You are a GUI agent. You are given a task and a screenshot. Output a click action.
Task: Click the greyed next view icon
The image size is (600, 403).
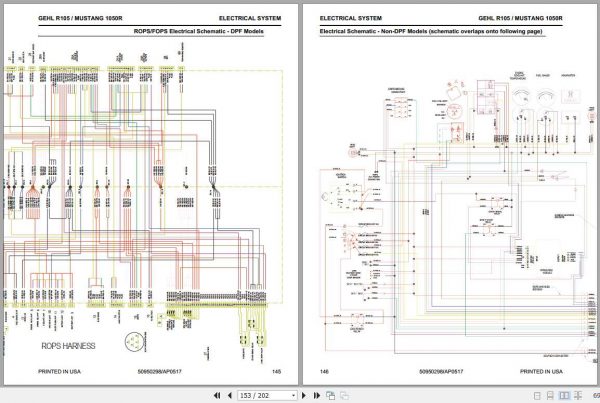click(344, 395)
